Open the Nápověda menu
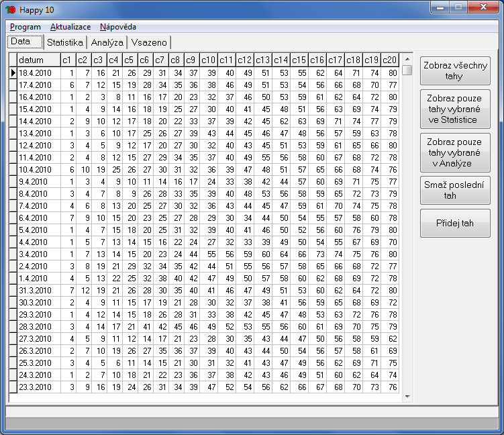504x435 pixels. click(x=118, y=27)
